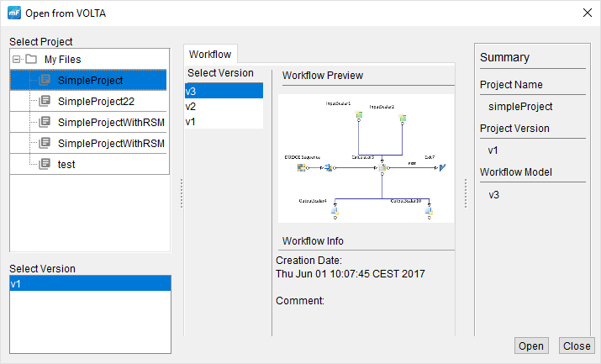The image size is (601, 364).
Task: Click the DOE Sequence node icon
Action: [301, 167]
